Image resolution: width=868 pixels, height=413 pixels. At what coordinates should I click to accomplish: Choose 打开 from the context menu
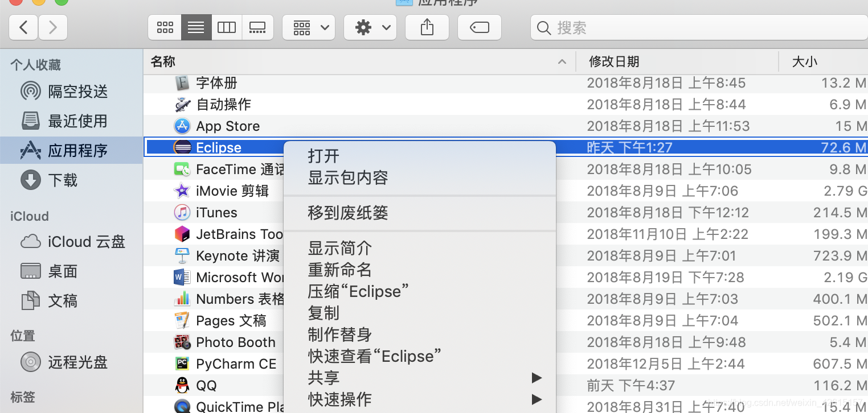point(419,156)
